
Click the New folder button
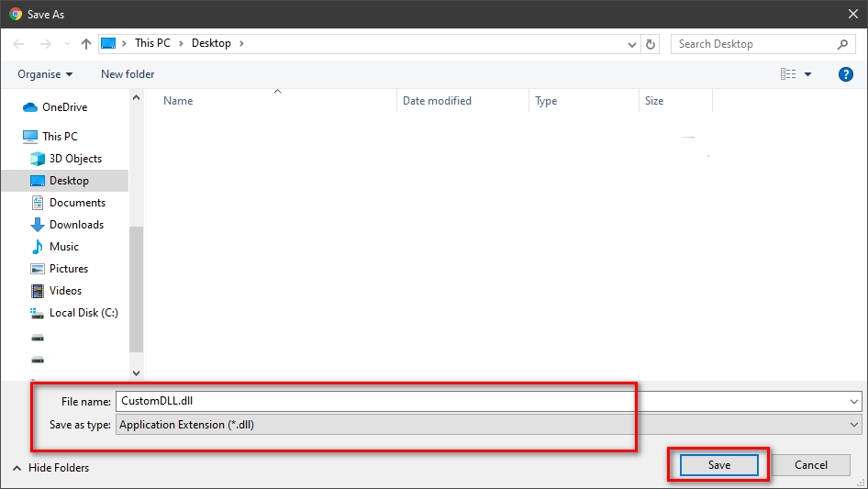tap(128, 74)
